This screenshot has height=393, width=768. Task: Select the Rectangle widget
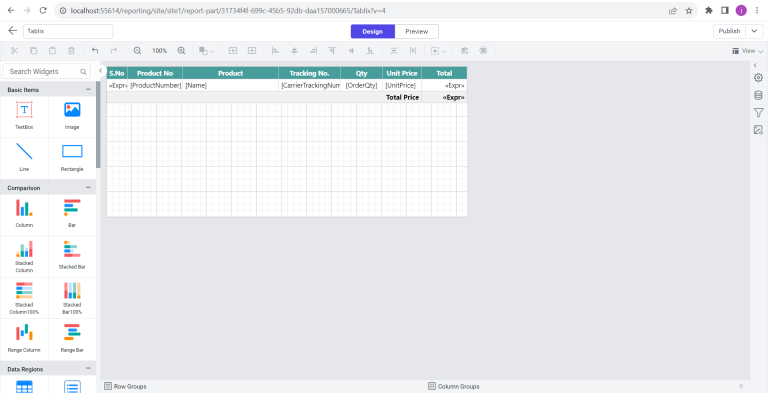(x=72, y=158)
